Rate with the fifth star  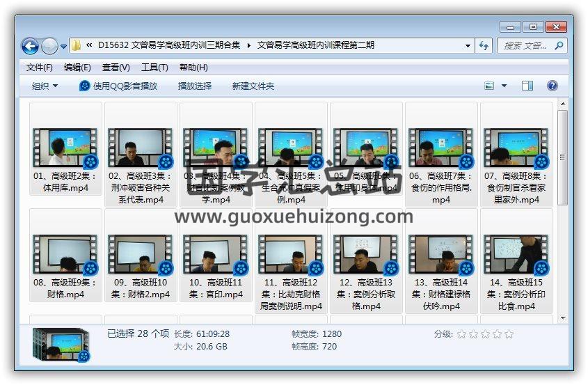coord(509,334)
